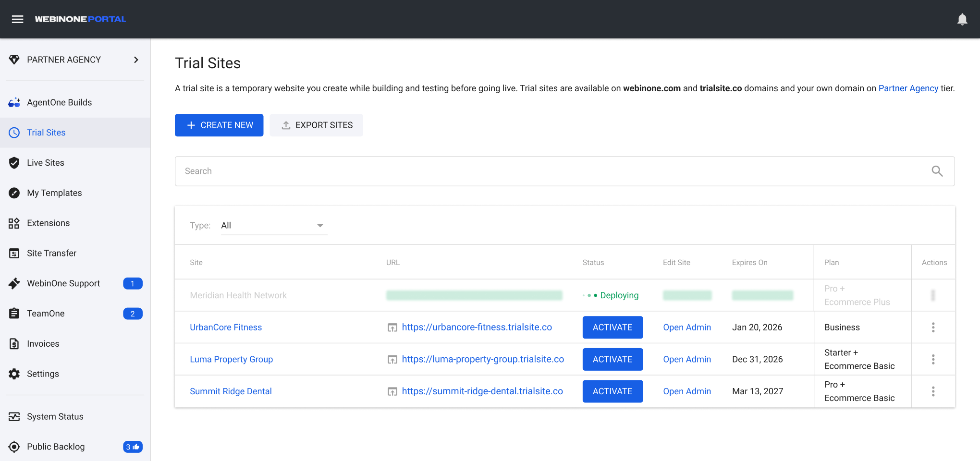The height and width of the screenshot is (461, 980).
Task: Click preview icon beside UrbanCore Fitness URL
Action: pyautogui.click(x=392, y=328)
